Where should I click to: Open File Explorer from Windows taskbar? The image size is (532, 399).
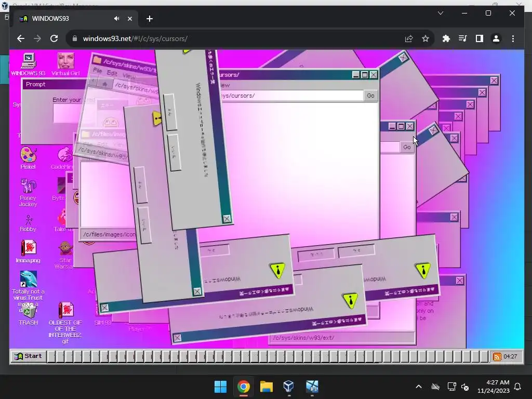point(267,387)
